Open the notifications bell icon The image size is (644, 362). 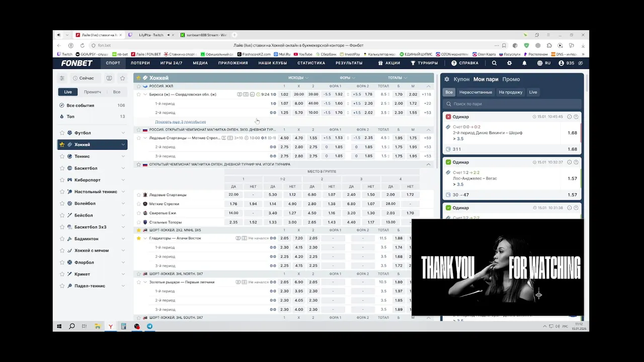point(524,63)
